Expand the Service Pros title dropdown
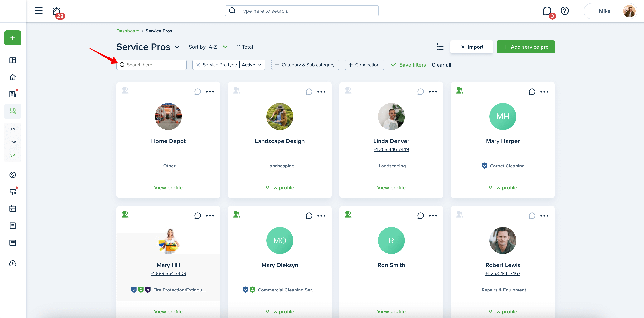 (177, 47)
